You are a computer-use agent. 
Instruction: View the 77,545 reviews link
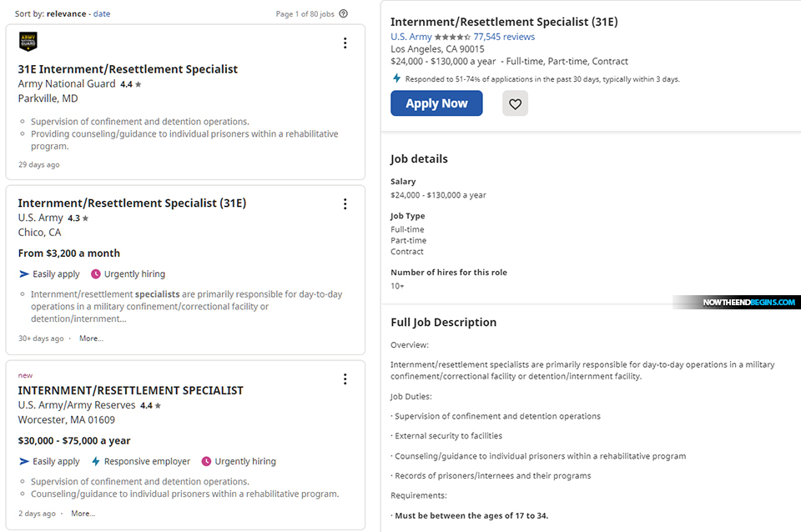504,37
